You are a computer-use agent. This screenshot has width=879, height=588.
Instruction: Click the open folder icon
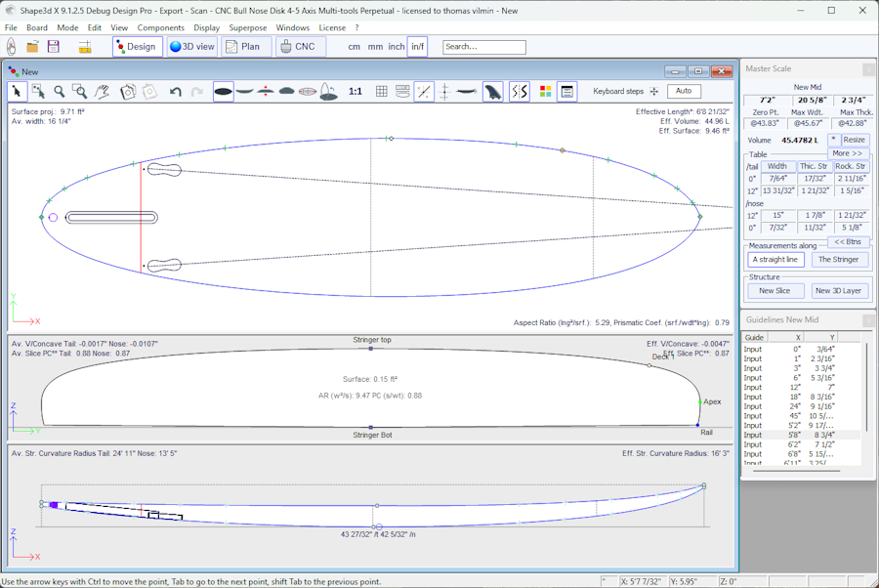pyautogui.click(x=32, y=47)
